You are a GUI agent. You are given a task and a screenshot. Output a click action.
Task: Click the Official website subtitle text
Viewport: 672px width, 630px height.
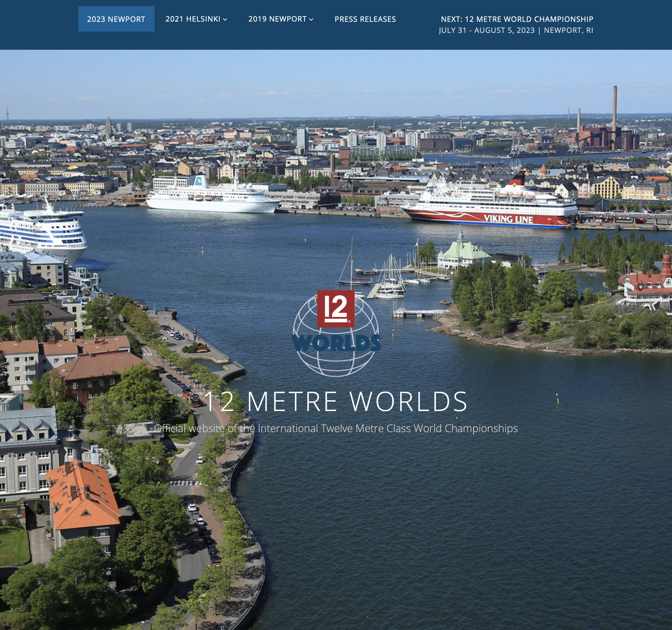point(336,428)
